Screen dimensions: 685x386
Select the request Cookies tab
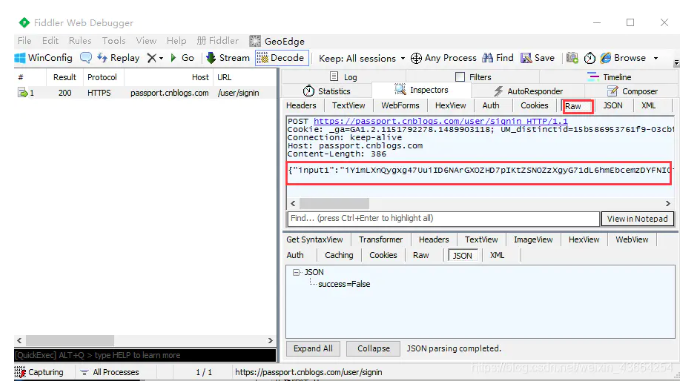pyautogui.click(x=534, y=105)
